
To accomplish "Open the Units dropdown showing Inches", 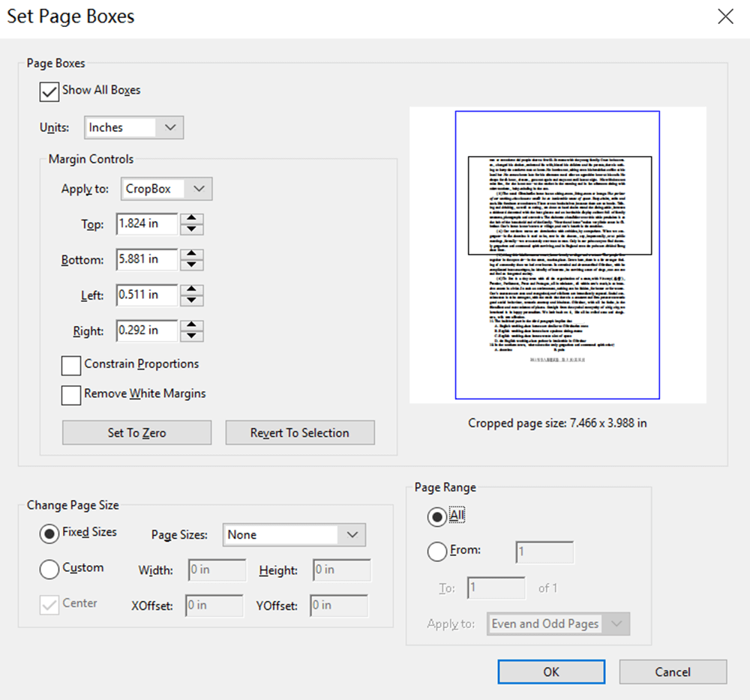I will [x=134, y=127].
